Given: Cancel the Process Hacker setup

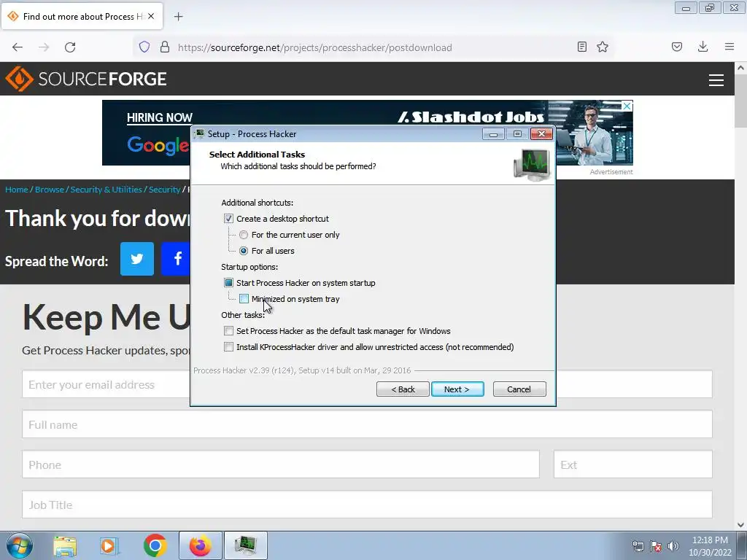Looking at the screenshot, I should point(519,389).
